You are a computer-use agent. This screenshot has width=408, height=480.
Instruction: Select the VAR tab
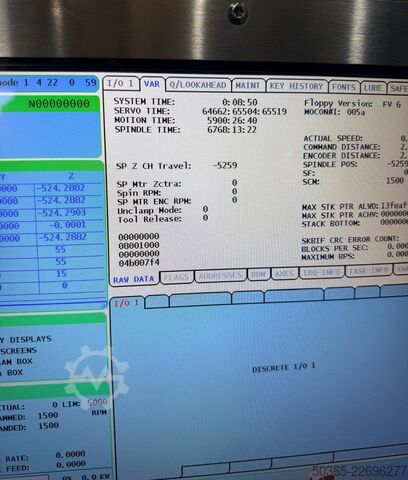[152, 84]
